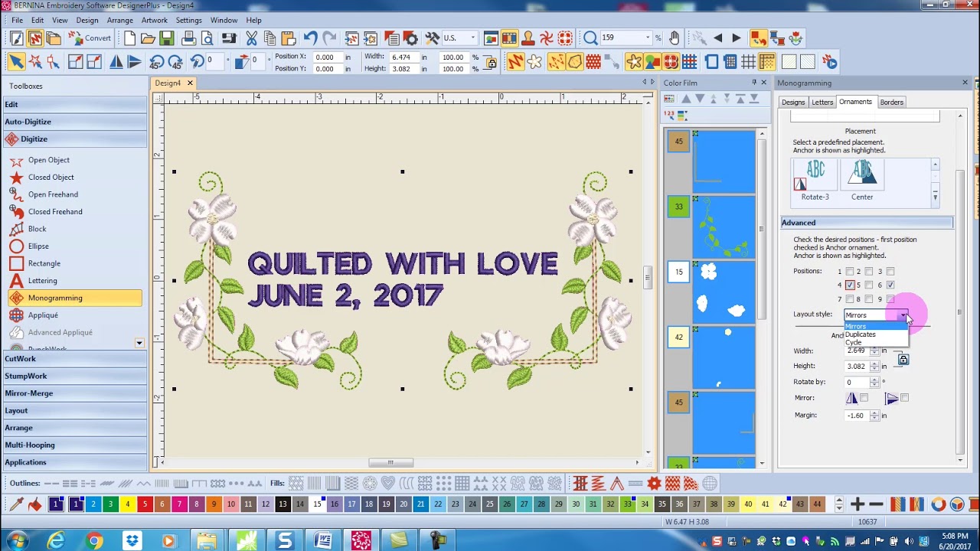Check position 7 checkbox
Viewport: 980px width, 551px height.
pyautogui.click(x=849, y=299)
